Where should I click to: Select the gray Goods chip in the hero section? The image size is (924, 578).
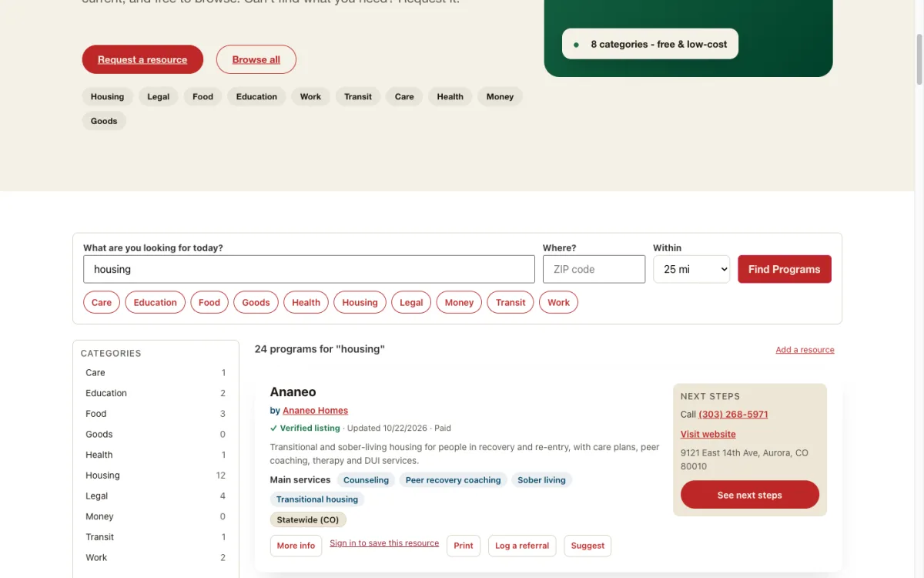104,121
